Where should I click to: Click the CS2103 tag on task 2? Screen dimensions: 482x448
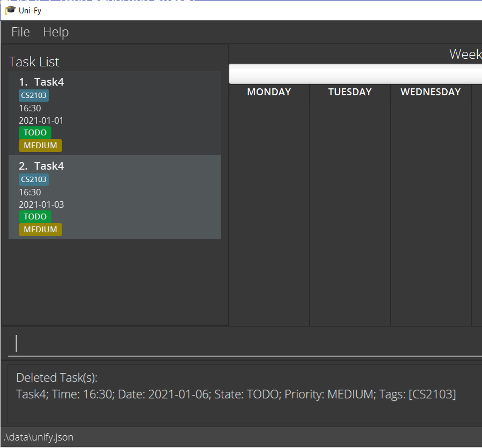[34, 179]
